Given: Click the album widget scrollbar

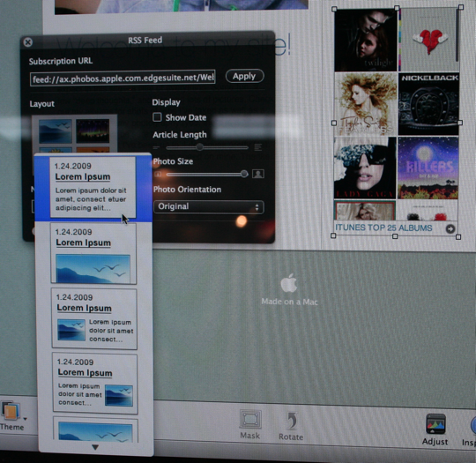Looking at the screenshot, I should (457, 35).
